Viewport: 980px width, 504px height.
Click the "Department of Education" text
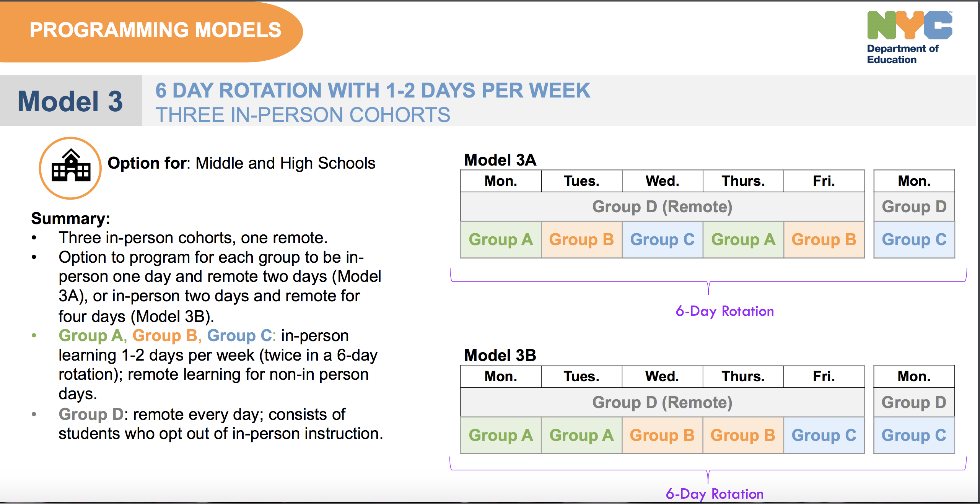[x=902, y=54]
